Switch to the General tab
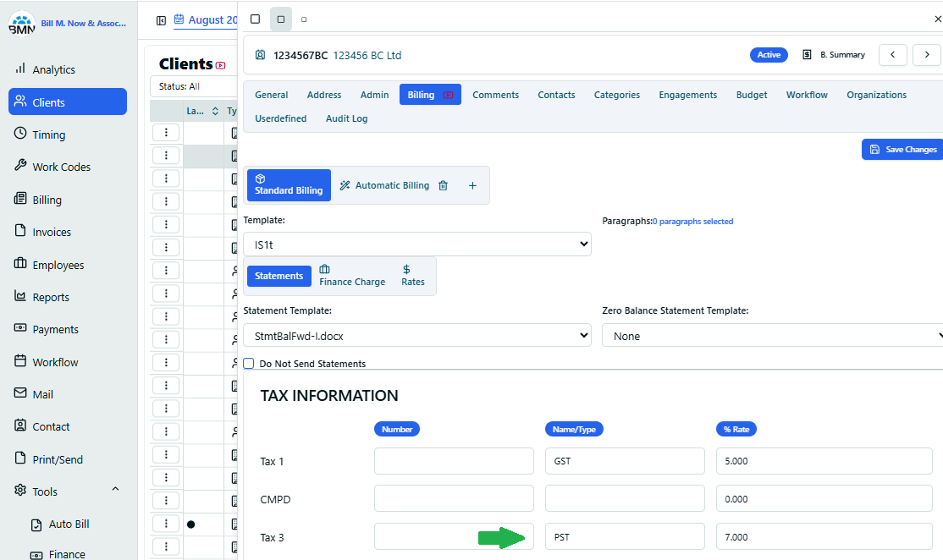The height and width of the screenshot is (560, 943). click(271, 95)
